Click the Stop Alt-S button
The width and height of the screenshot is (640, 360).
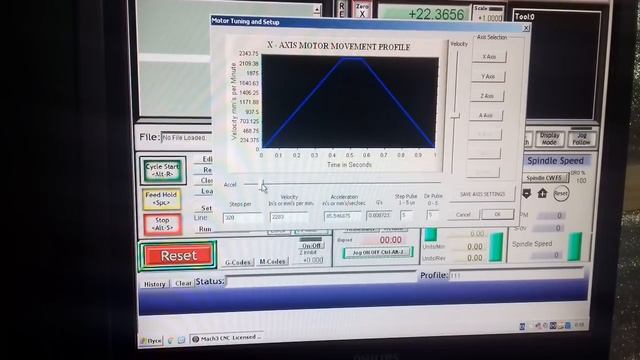(162, 224)
